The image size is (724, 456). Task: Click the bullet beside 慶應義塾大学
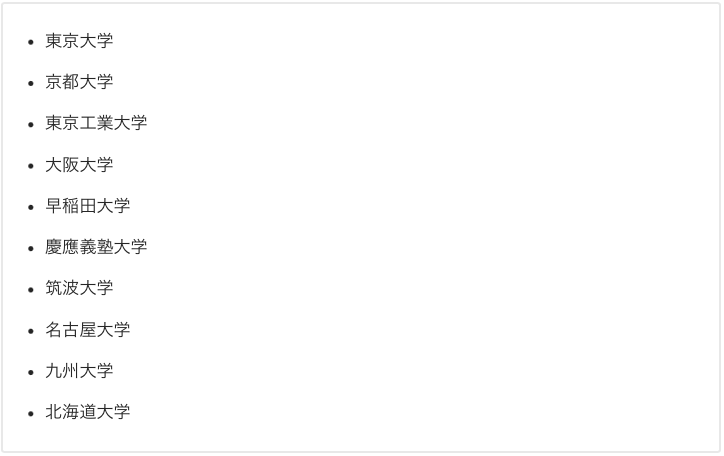pyautogui.click(x=31, y=248)
